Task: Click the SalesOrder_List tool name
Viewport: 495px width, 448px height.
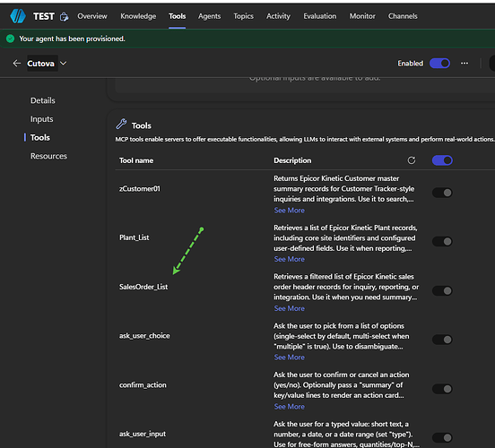Action: click(x=143, y=287)
